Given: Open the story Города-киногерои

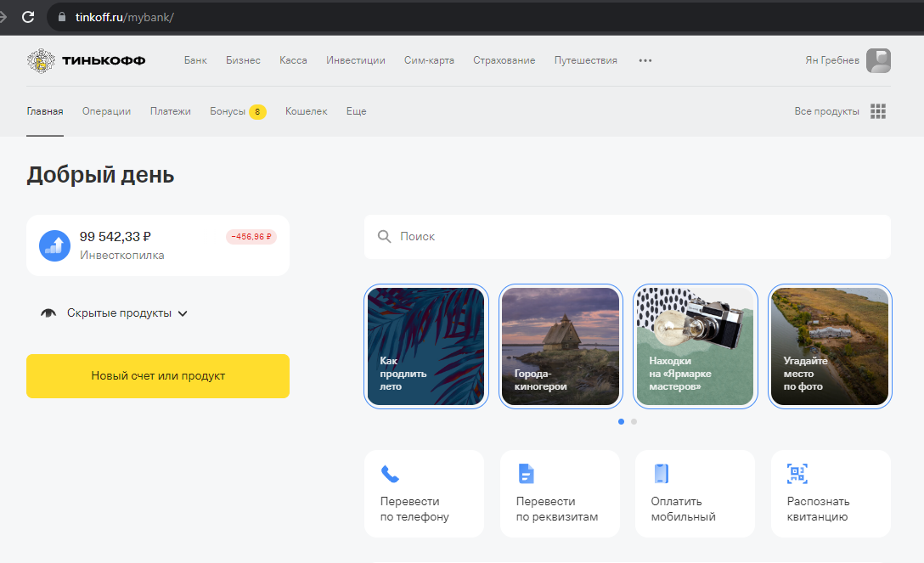Looking at the screenshot, I should 561,346.
